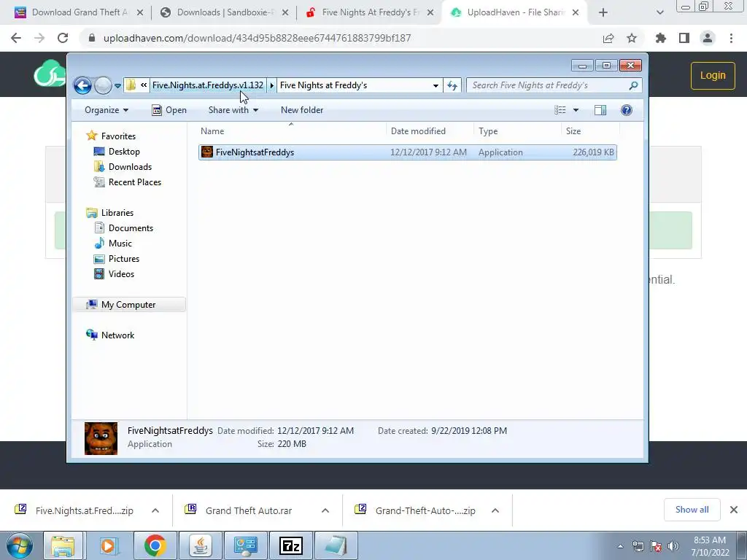Click the uploadhaven.com address bar
The width and height of the screenshot is (747, 560).
(x=258, y=38)
